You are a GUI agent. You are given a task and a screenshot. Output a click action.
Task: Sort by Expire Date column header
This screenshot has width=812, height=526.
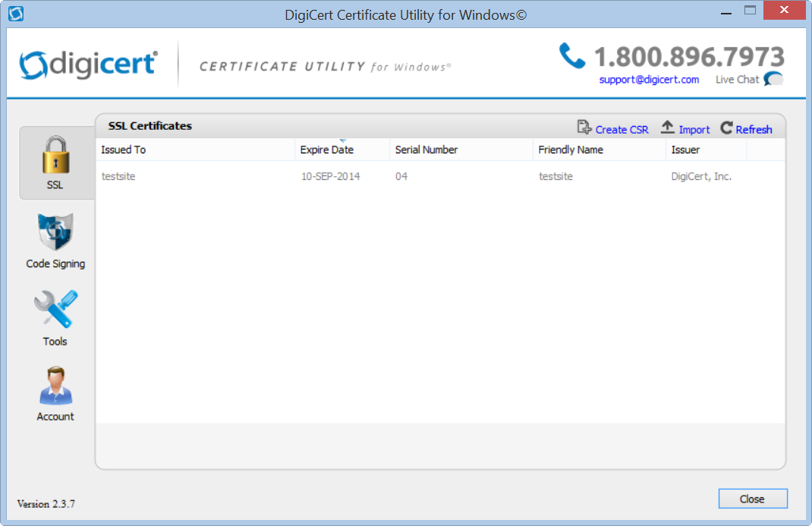341,150
